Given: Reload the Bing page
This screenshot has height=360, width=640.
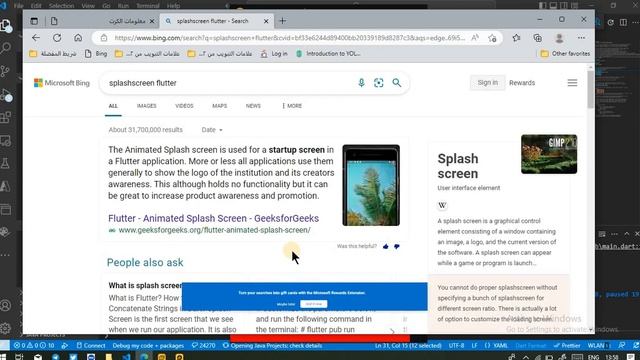Looking at the screenshot, I should pos(57,38).
